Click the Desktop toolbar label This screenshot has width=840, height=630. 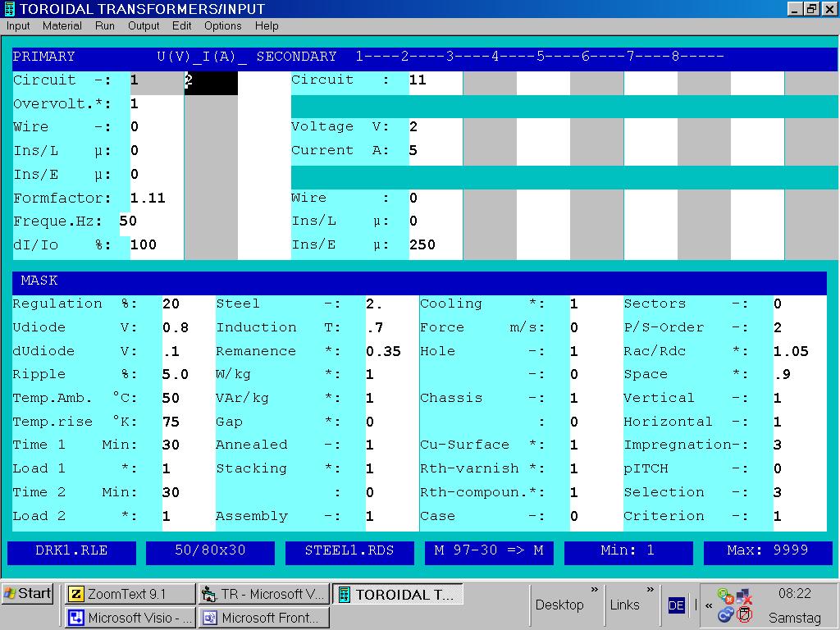tap(559, 605)
